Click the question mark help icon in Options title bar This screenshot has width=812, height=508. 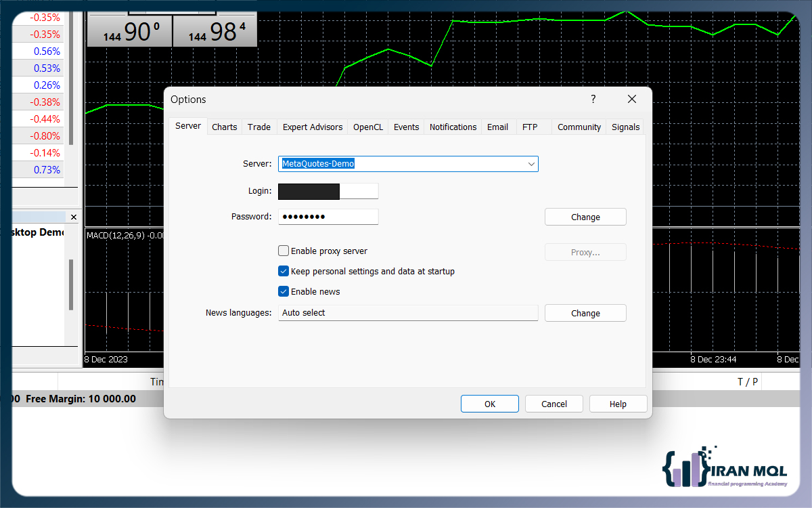593,99
